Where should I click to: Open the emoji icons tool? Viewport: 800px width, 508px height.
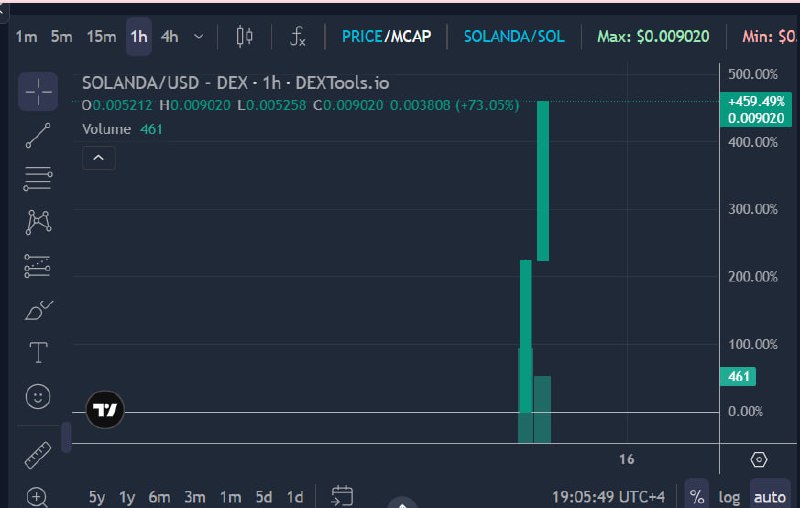38,396
